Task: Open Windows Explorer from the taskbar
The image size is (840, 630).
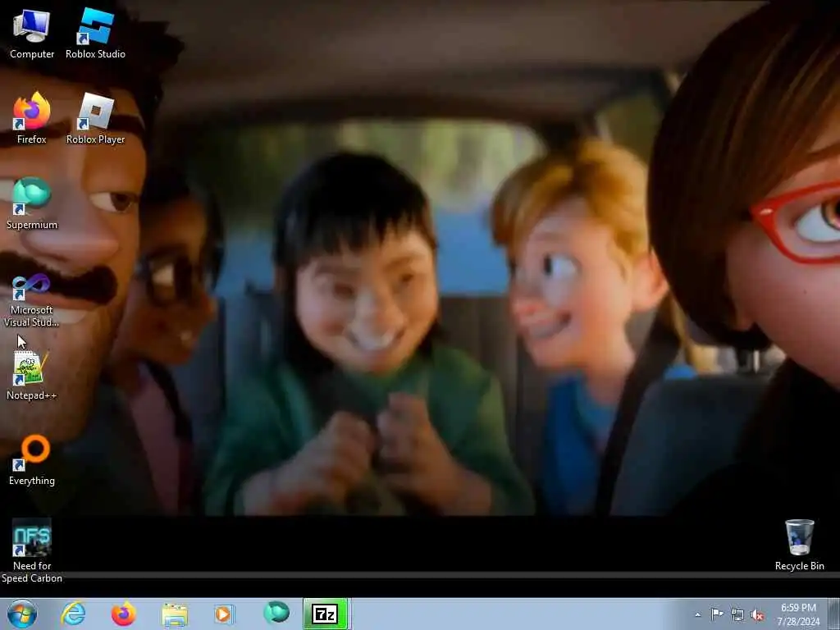Action: [x=175, y=614]
